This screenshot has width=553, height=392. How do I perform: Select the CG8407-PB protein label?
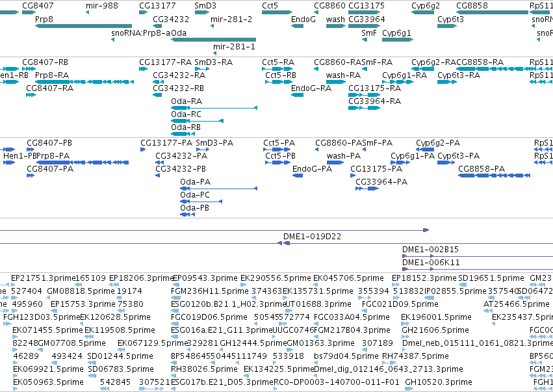49,143
